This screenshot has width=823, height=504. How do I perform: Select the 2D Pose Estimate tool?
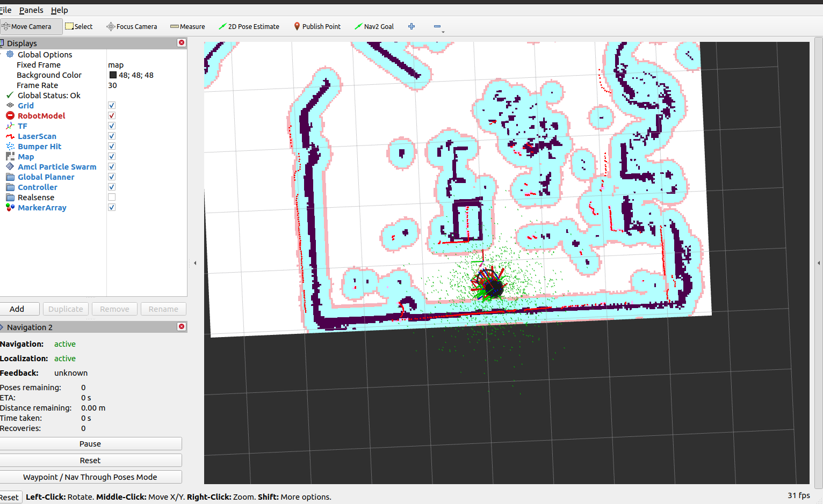point(249,26)
